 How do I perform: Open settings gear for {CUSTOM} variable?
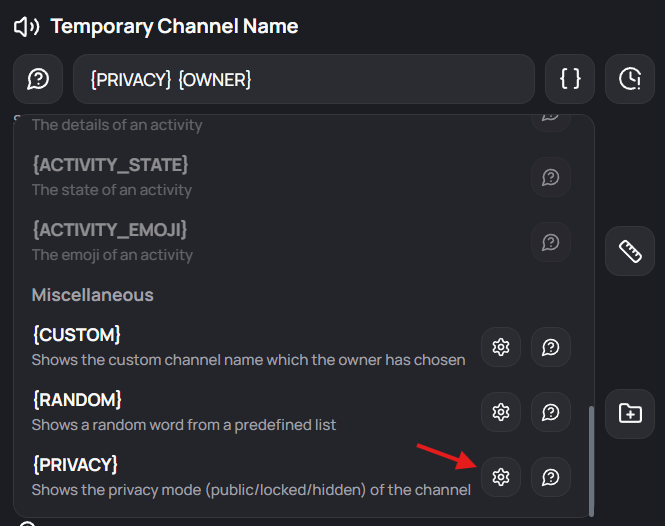point(501,347)
